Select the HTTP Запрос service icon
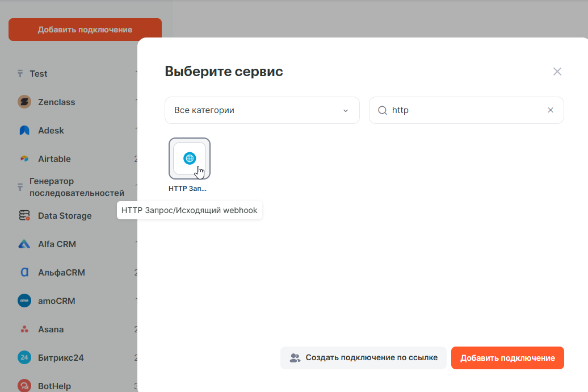 click(190, 159)
